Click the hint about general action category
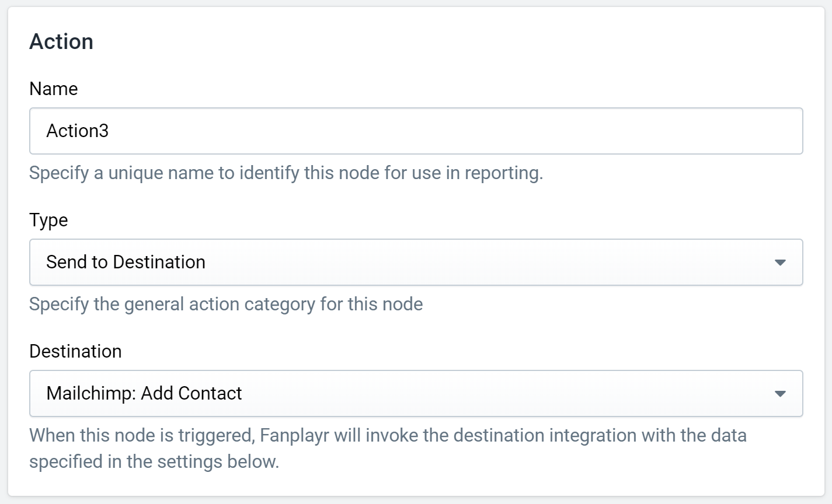The width and height of the screenshot is (832, 504). tap(226, 304)
